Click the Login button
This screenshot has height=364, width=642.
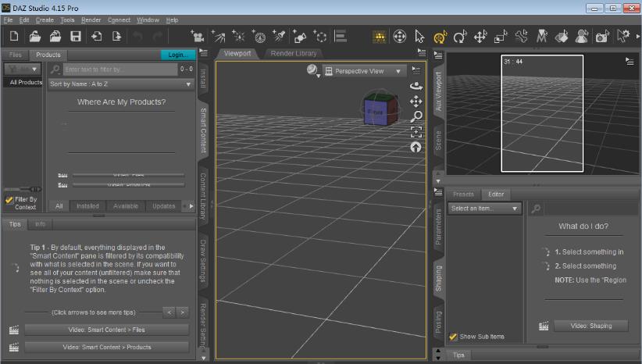click(x=178, y=55)
